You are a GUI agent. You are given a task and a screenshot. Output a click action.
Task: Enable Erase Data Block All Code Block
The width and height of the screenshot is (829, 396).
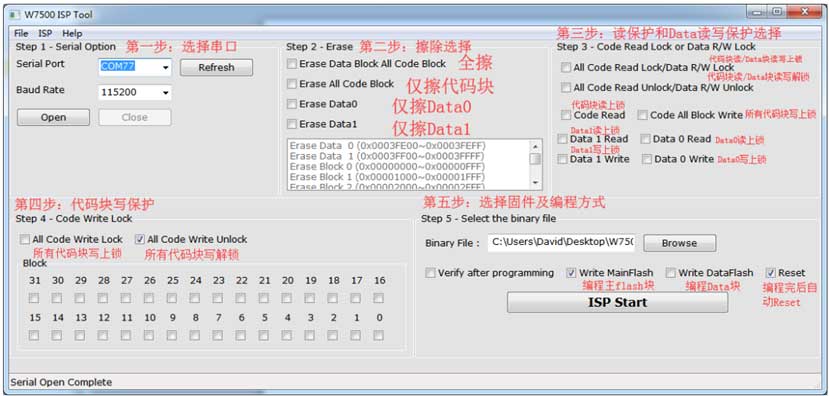pos(292,64)
